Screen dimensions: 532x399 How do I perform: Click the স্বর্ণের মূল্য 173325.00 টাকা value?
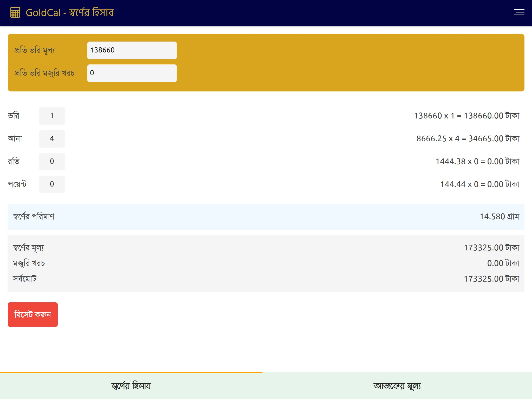(491, 248)
